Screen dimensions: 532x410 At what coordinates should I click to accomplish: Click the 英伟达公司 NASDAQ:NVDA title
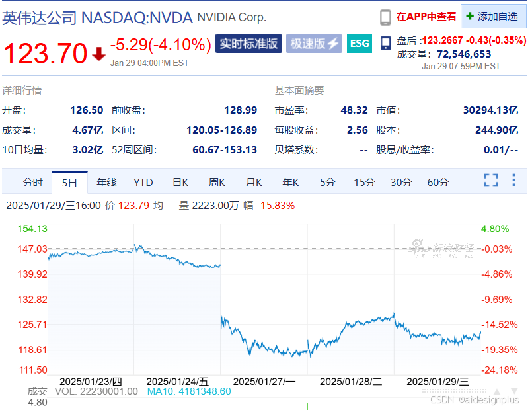97,18
